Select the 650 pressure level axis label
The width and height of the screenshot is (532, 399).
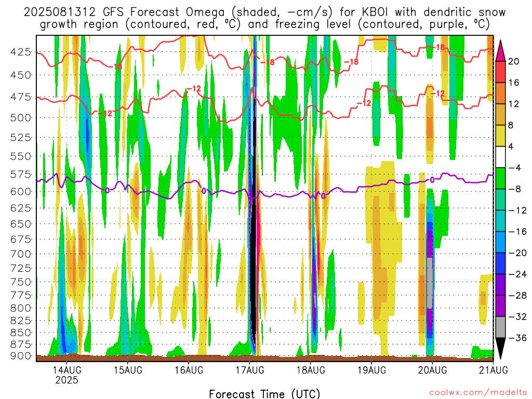(x=21, y=224)
